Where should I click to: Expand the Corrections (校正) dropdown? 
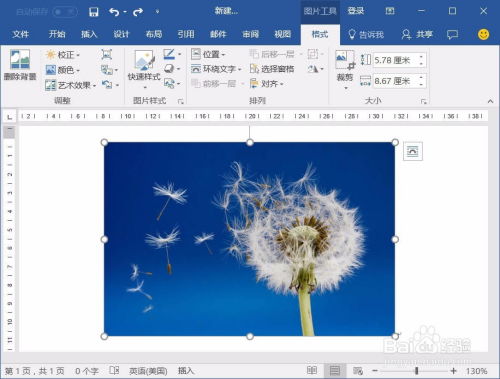63,54
